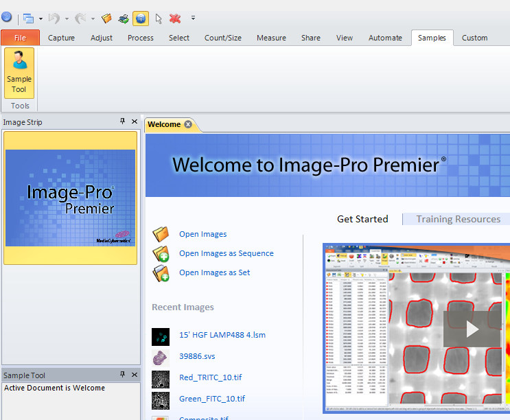Click the yellow tag icon in quick toolbar
The width and height of the screenshot is (510, 420).
coord(106,19)
